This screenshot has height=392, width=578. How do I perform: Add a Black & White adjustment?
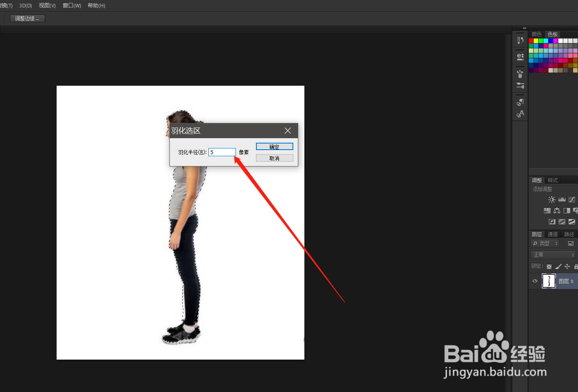tap(567, 210)
